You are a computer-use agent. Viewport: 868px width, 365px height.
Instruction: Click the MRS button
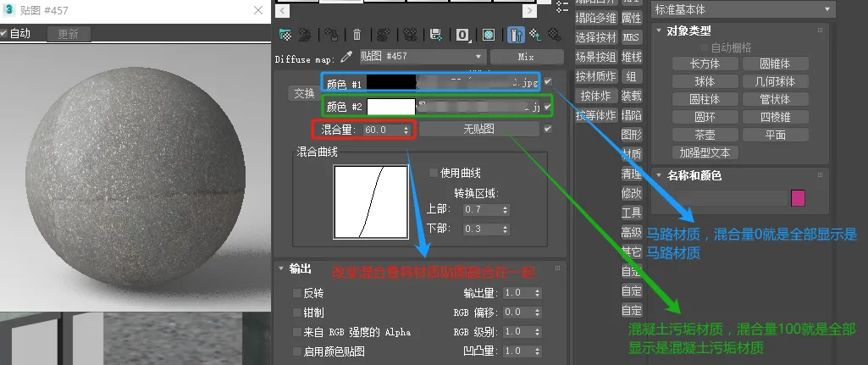coord(631,37)
